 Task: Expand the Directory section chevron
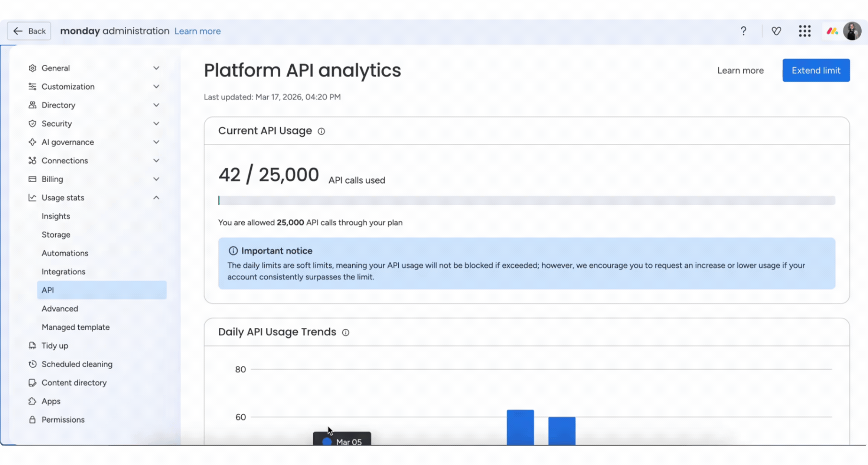coord(156,105)
